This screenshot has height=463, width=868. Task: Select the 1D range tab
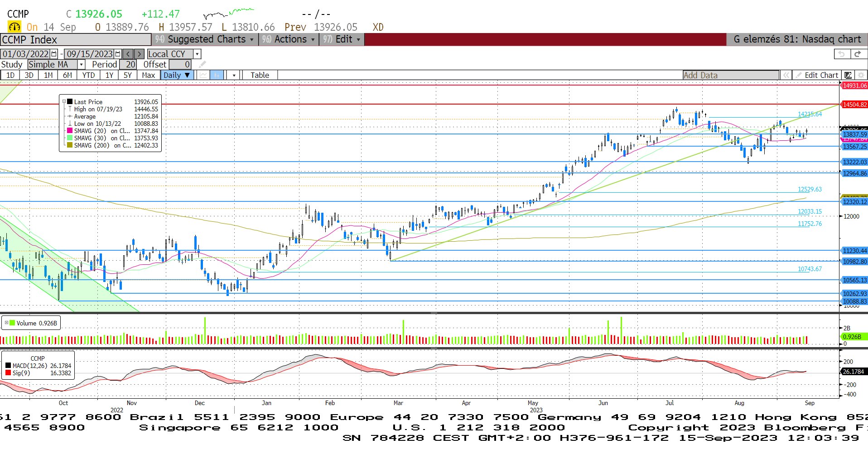[10, 75]
